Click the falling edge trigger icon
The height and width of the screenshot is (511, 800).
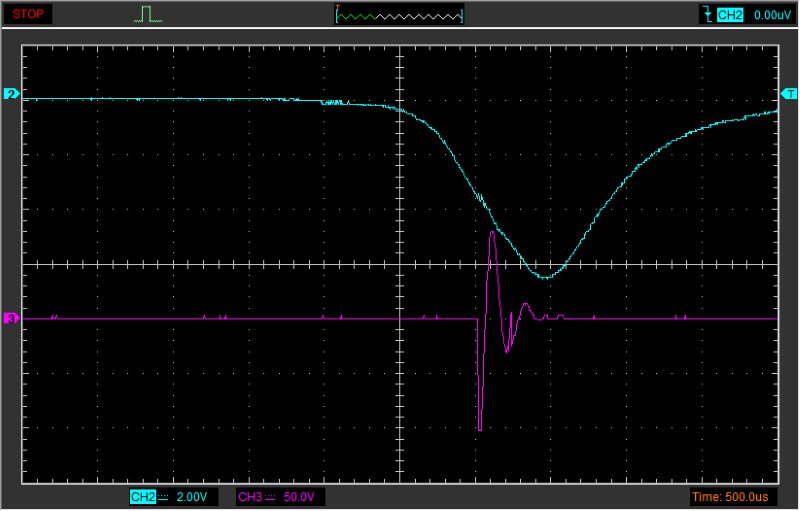click(708, 15)
